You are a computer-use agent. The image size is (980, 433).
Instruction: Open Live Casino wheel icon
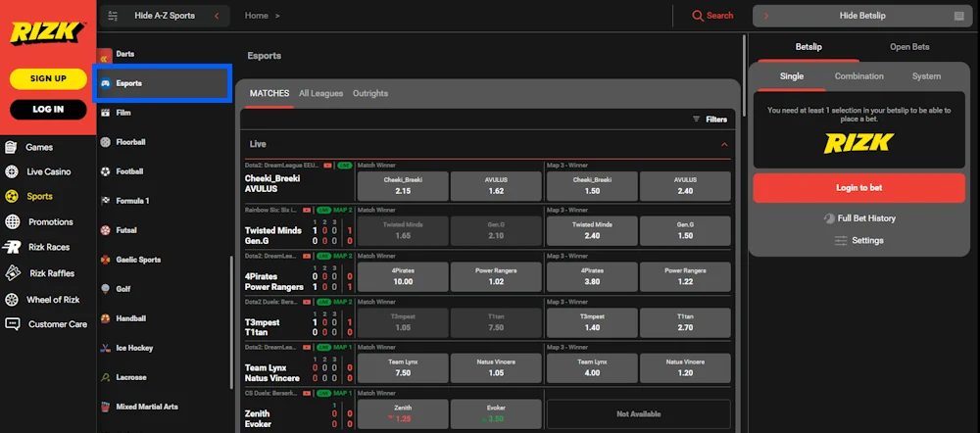[x=11, y=171]
